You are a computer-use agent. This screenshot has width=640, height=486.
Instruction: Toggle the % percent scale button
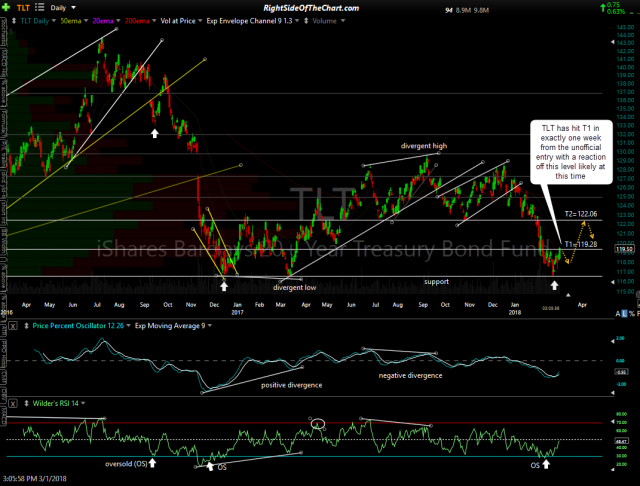[x=632, y=313]
